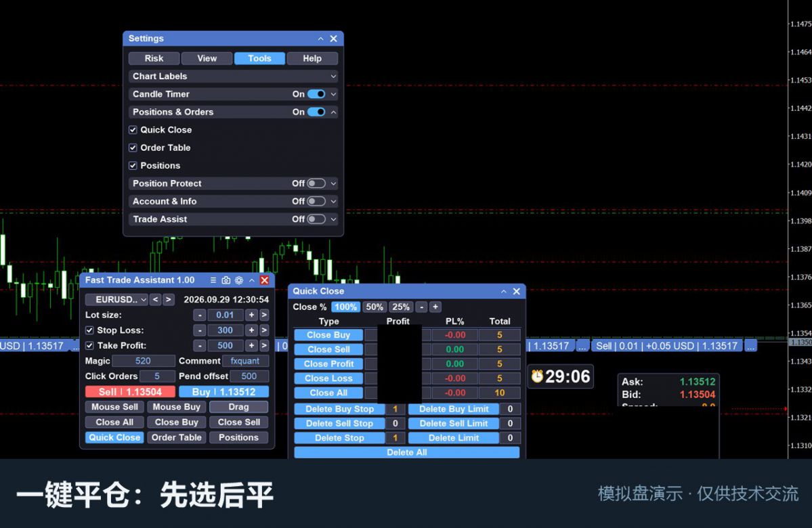Enable the Position Protect switch
Image resolution: width=812 pixels, height=528 pixels.
pyautogui.click(x=316, y=183)
